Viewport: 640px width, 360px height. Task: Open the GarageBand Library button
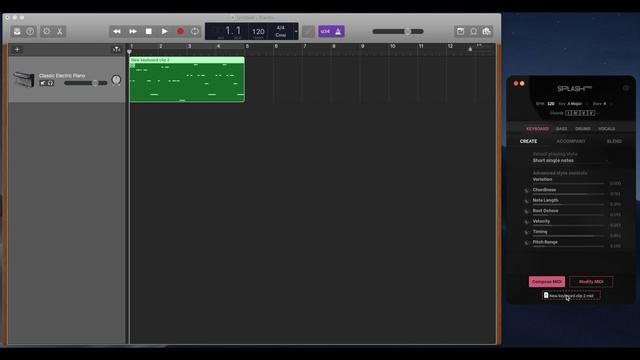(x=17, y=31)
